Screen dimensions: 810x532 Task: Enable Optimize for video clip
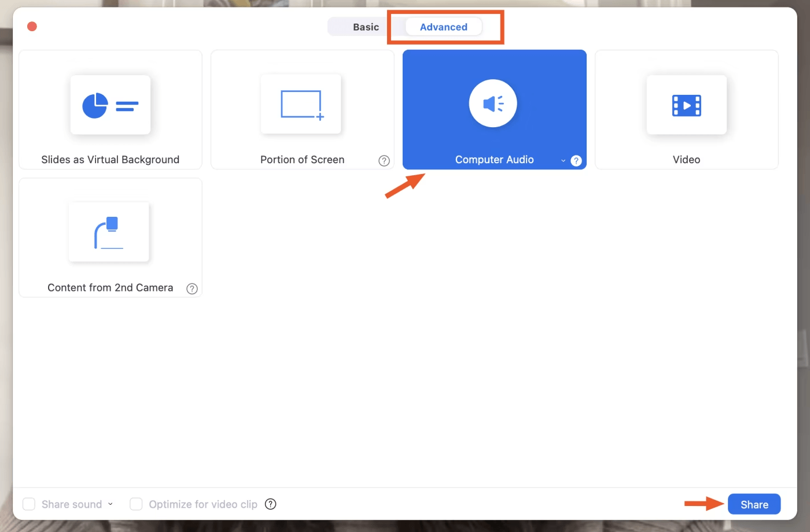click(136, 504)
